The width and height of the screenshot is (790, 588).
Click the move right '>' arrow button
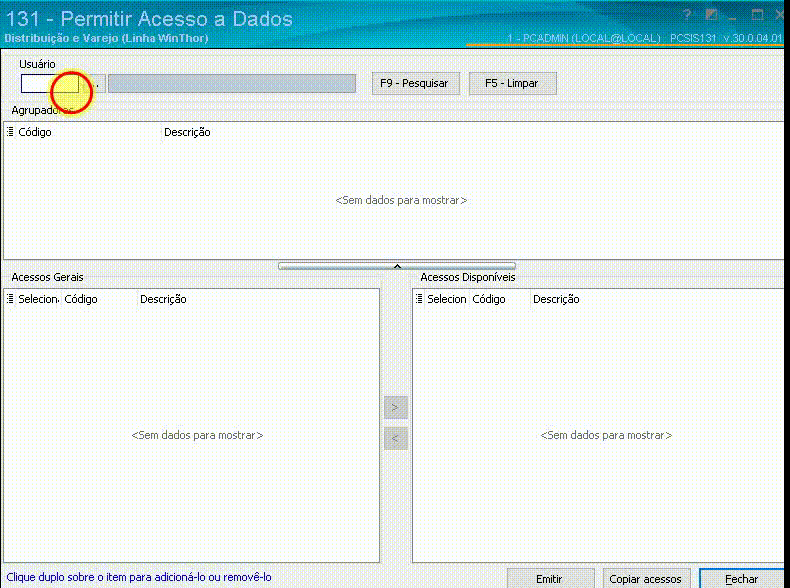point(396,407)
